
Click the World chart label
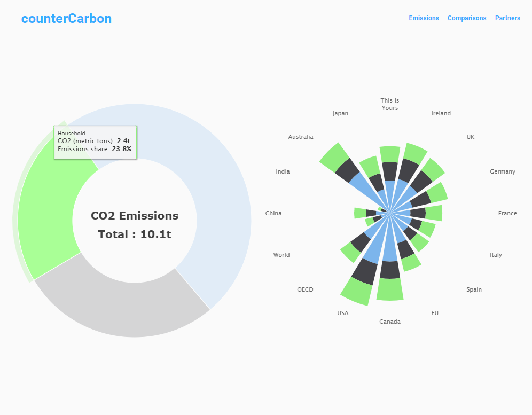tap(281, 255)
